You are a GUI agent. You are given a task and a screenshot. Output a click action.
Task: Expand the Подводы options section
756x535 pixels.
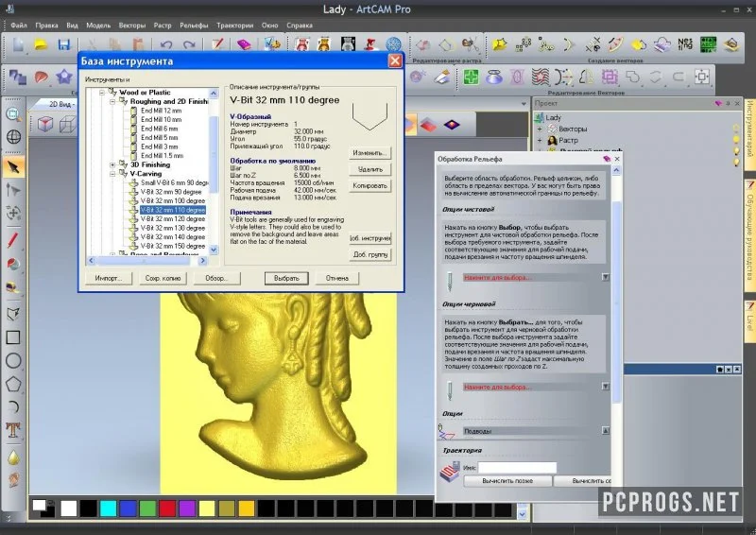point(606,431)
